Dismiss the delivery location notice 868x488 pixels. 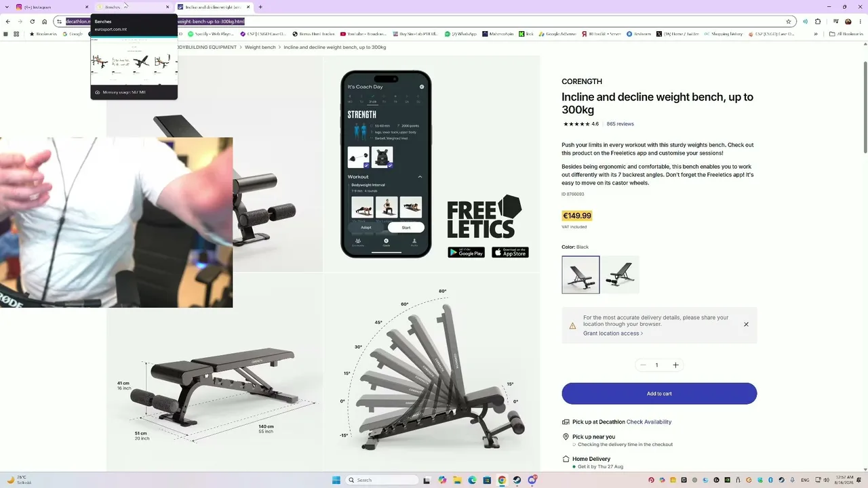click(746, 325)
